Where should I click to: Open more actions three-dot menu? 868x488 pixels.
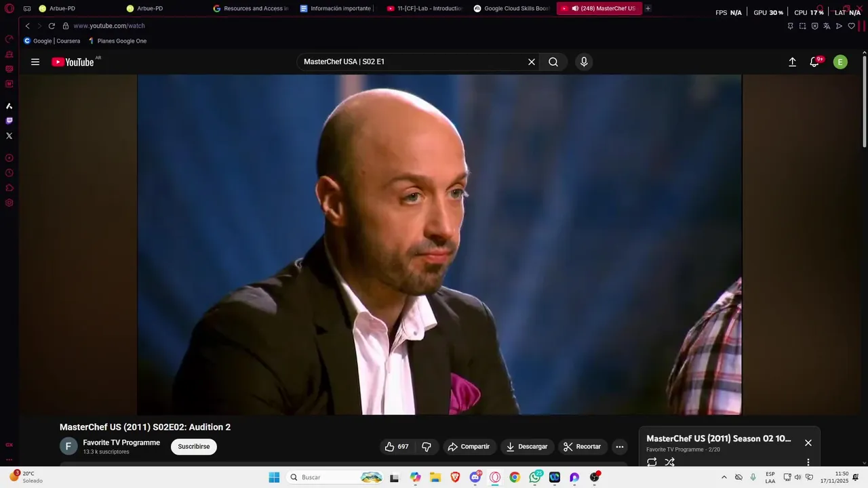pos(620,447)
